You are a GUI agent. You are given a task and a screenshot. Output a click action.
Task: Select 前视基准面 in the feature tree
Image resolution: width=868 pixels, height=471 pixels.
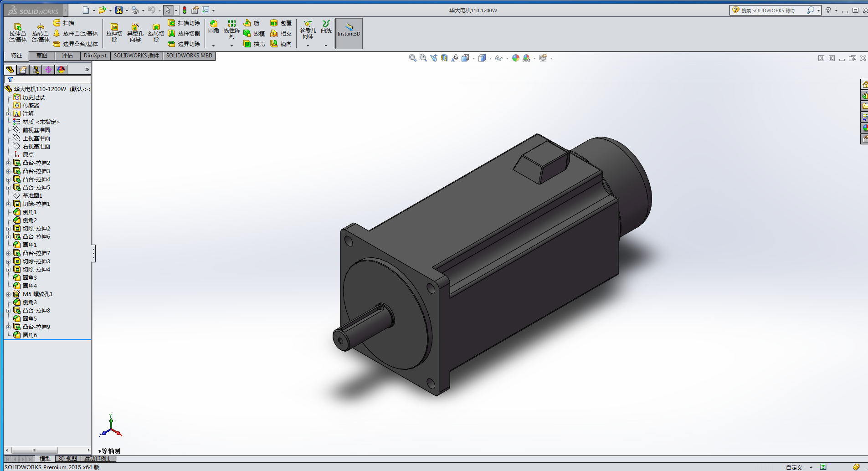pyautogui.click(x=36, y=130)
